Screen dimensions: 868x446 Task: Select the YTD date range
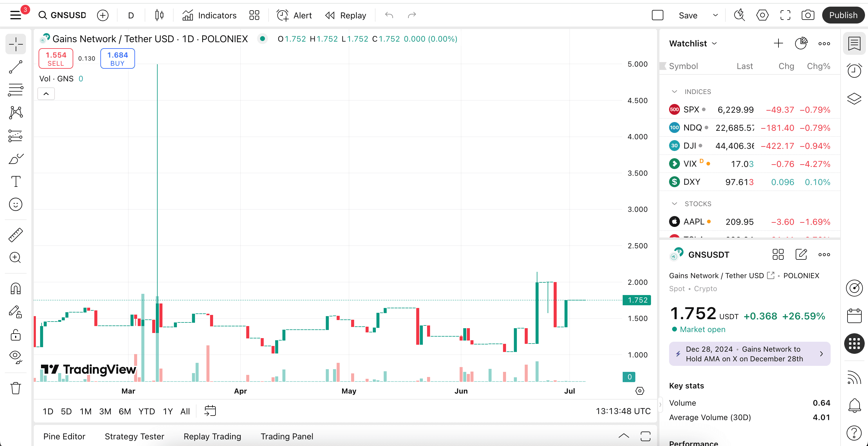coord(146,411)
